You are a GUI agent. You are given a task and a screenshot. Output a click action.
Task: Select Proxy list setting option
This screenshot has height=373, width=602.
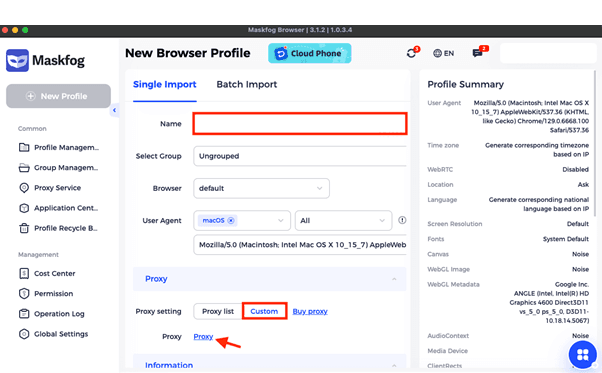(218, 311)
